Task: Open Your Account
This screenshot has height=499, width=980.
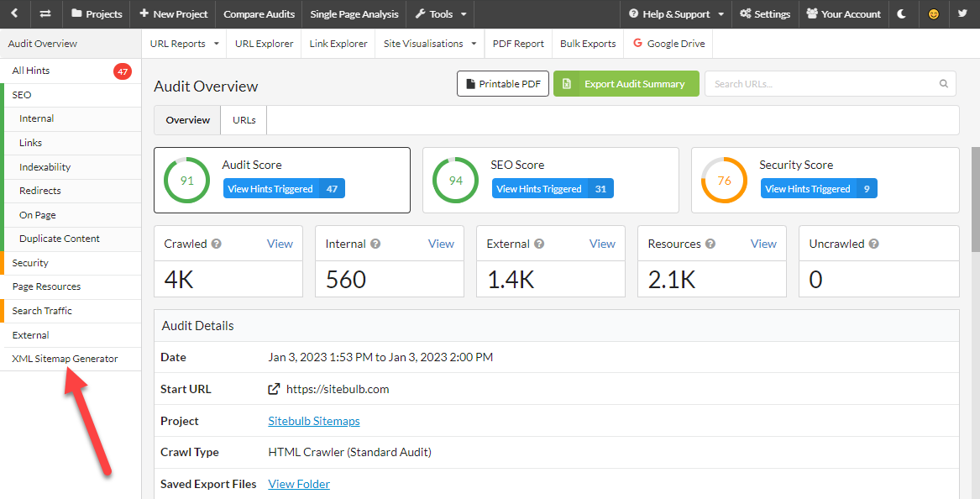Action: [x=843, y=13]
